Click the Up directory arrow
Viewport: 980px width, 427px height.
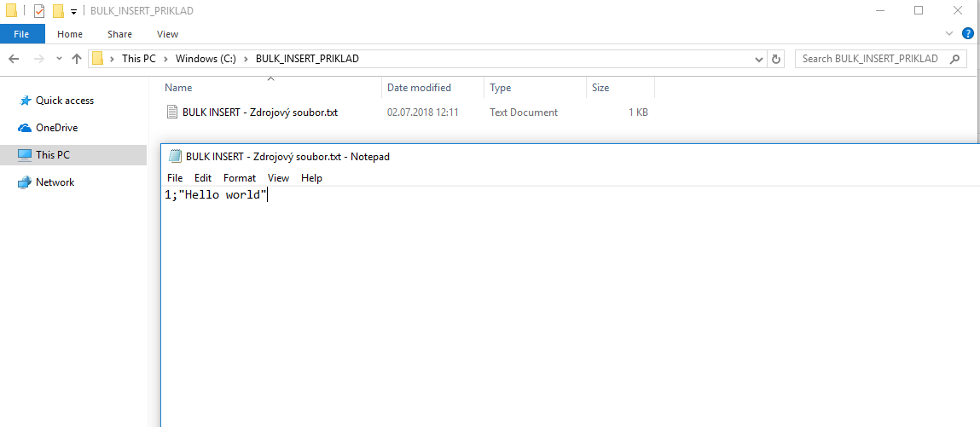[77, 59]
